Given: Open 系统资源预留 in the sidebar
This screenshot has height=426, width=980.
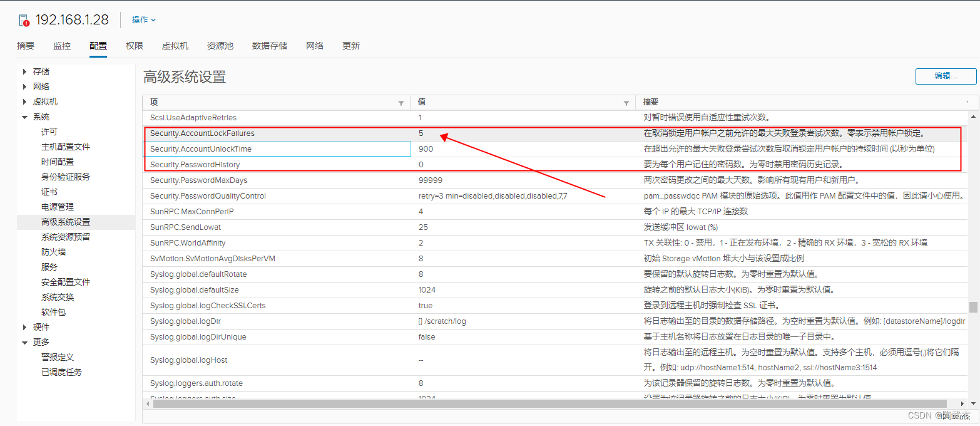Looking at the screenshot, I should (66, 237).
